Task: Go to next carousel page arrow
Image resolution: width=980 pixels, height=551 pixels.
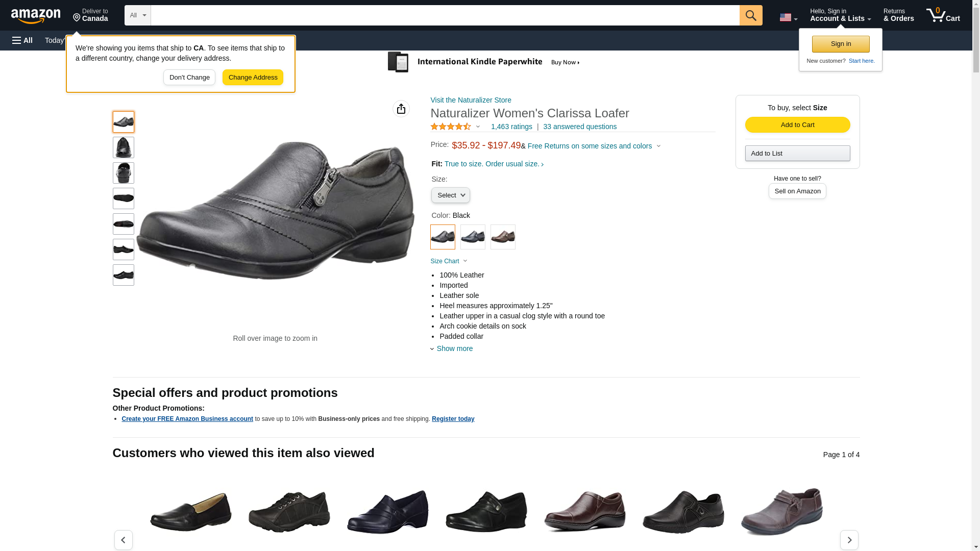Action: click(849, 540)
